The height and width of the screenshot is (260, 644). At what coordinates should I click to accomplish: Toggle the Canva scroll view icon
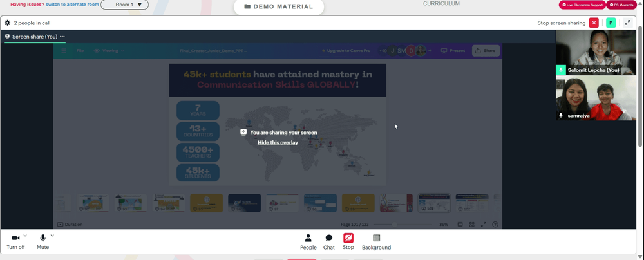460,225
